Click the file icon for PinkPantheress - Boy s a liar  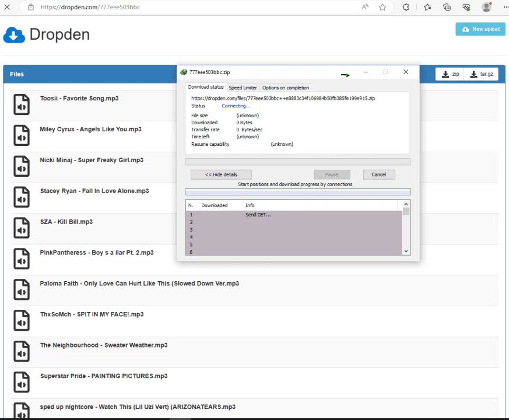tap(22, 258)
